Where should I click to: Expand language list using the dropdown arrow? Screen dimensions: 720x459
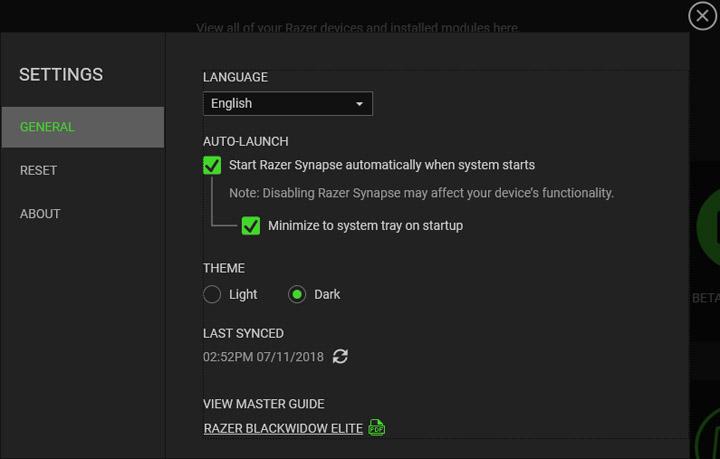(360, 104)
